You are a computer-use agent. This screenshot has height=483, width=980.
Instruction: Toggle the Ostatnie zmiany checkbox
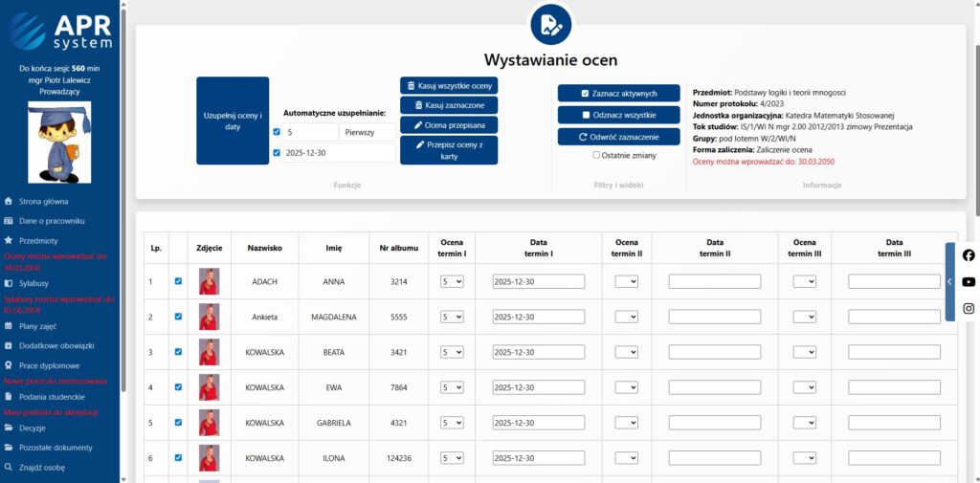(x=596, y=155)
